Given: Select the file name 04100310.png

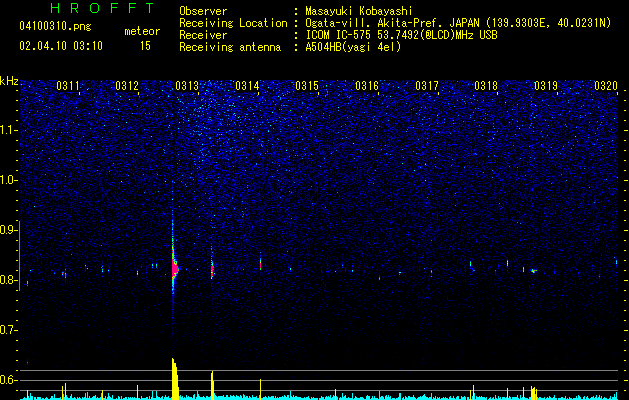Looking at the screenshot, I should coord(55,26).
